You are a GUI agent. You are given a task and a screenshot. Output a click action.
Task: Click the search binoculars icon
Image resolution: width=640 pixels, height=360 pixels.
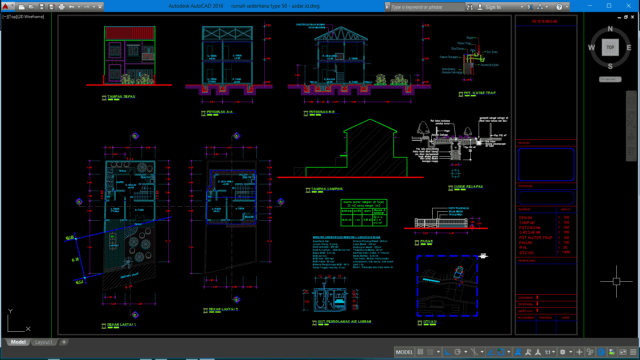coord(470,7)
